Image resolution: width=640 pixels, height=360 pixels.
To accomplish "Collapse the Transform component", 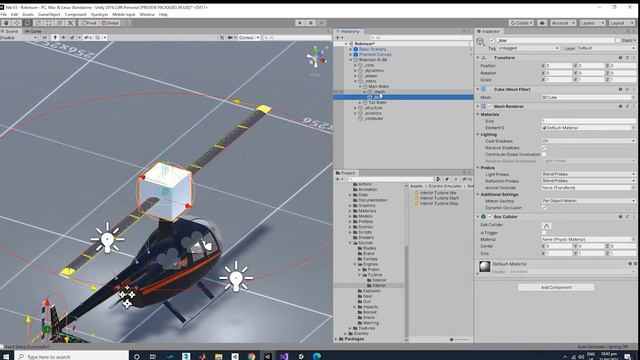I will coord(478,58).
